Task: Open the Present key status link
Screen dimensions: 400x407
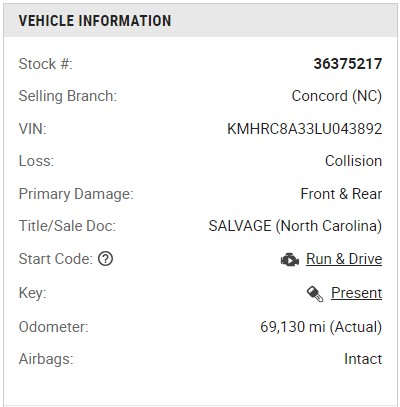Action: (356, 293)
